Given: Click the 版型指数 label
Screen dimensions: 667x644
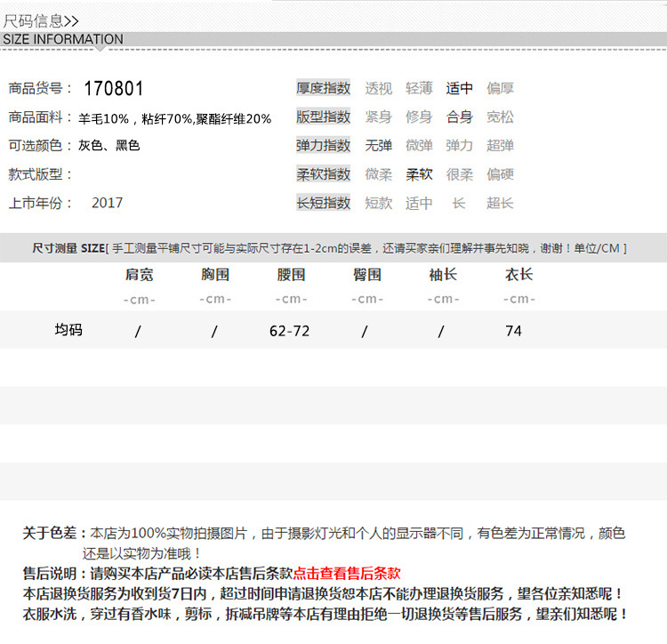Looking at the screenshot, I should coord(324,117).
